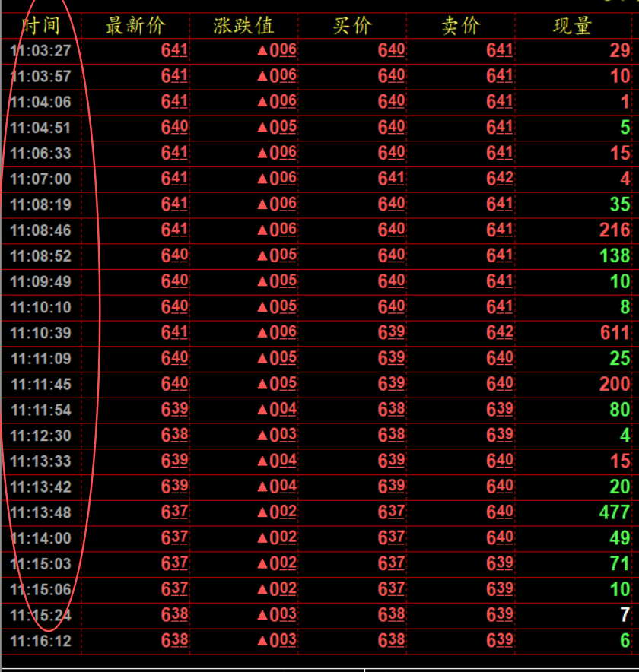This screenshot has height=672, width=639.
Task: Click volume 611 in the 11:10:39 row
Action: point(615,334)
